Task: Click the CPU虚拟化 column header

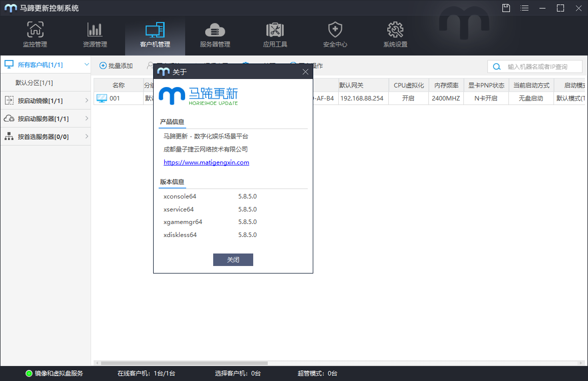Action: tap(409, 85)
